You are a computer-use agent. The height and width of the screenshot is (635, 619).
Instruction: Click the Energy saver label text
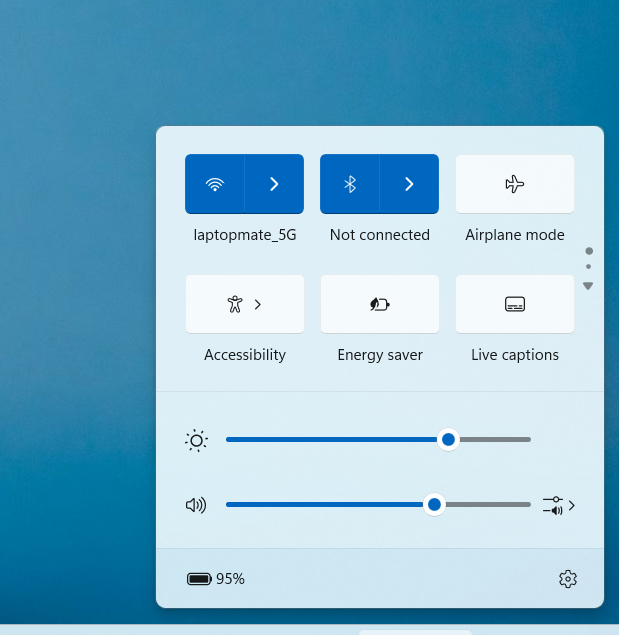[380, 355]
